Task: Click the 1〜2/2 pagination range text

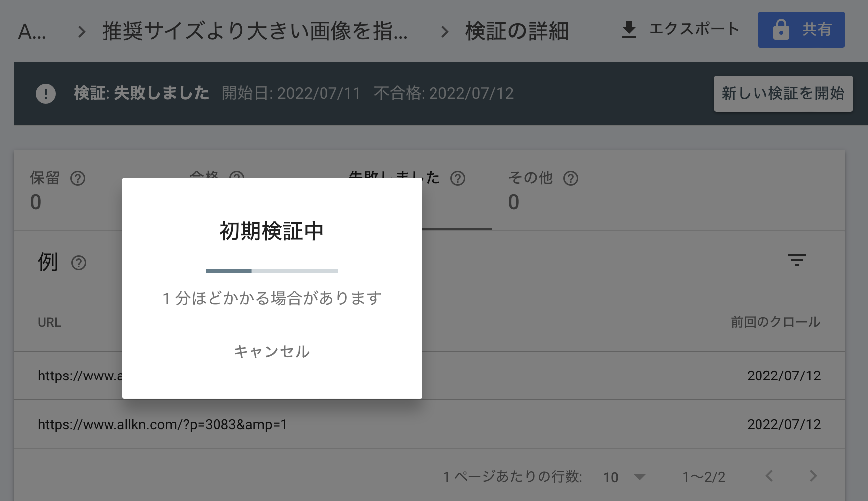Action: pos(704,477)
